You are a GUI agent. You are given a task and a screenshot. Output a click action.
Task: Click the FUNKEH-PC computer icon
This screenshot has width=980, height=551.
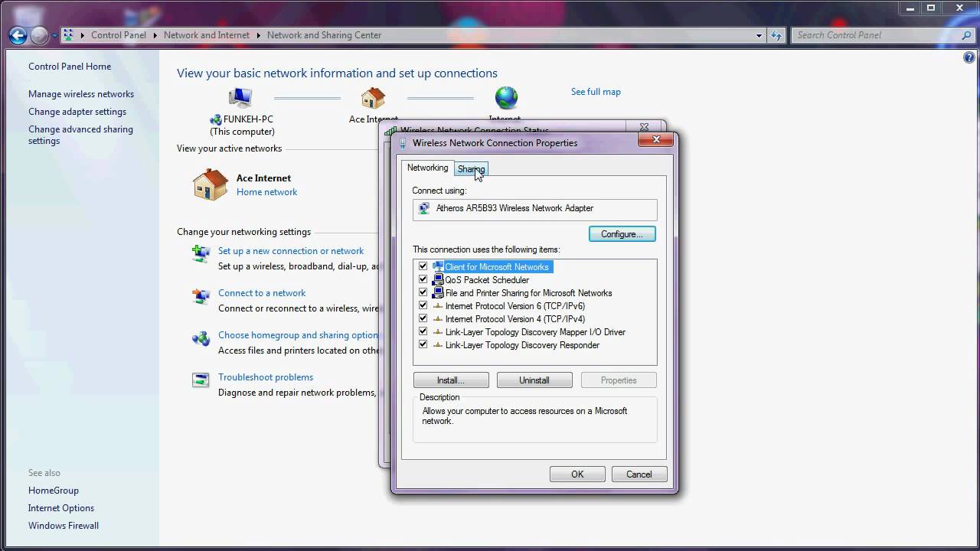click(x=240, y=98)
